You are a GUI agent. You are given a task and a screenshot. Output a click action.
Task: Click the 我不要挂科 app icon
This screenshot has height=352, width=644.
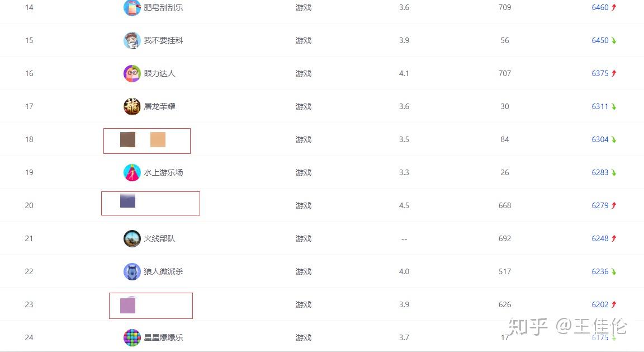tap(132, 40)
